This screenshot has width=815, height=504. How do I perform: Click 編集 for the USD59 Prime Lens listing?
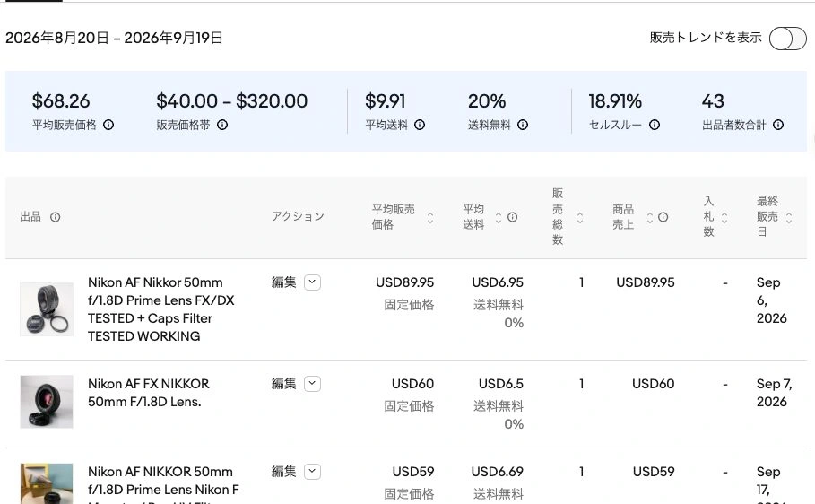click(x=284, y=472)
